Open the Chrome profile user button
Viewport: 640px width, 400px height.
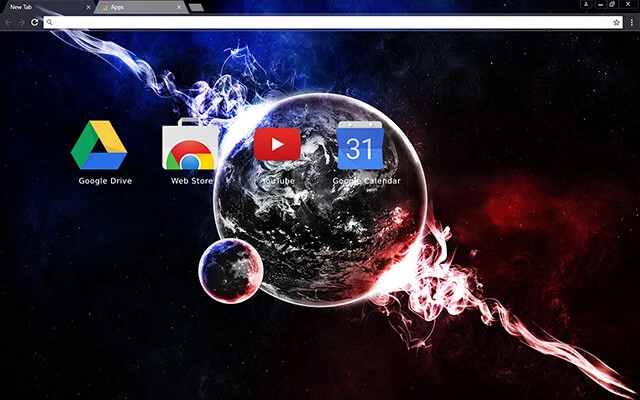coord(586,4)
